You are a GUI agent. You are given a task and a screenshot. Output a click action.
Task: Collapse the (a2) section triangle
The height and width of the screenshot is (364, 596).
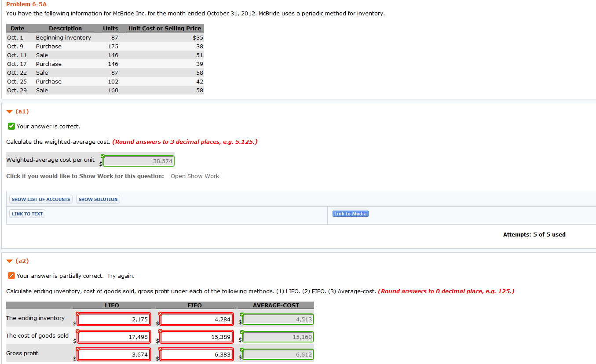tap(10, 261)
